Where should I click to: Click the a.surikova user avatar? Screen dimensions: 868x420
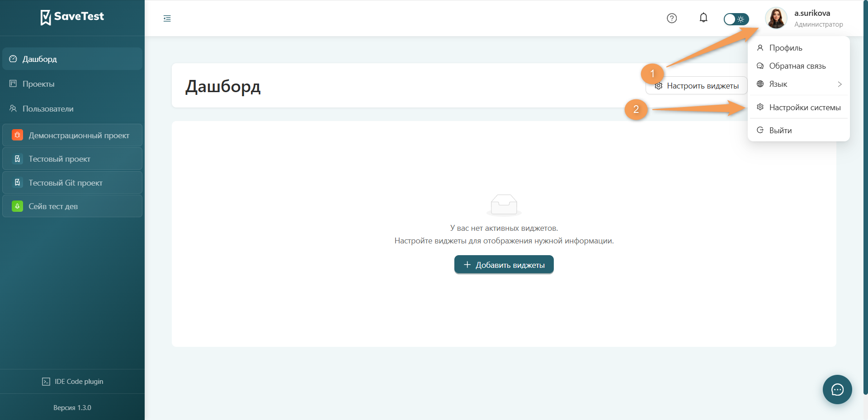click(x=776, y=18)
